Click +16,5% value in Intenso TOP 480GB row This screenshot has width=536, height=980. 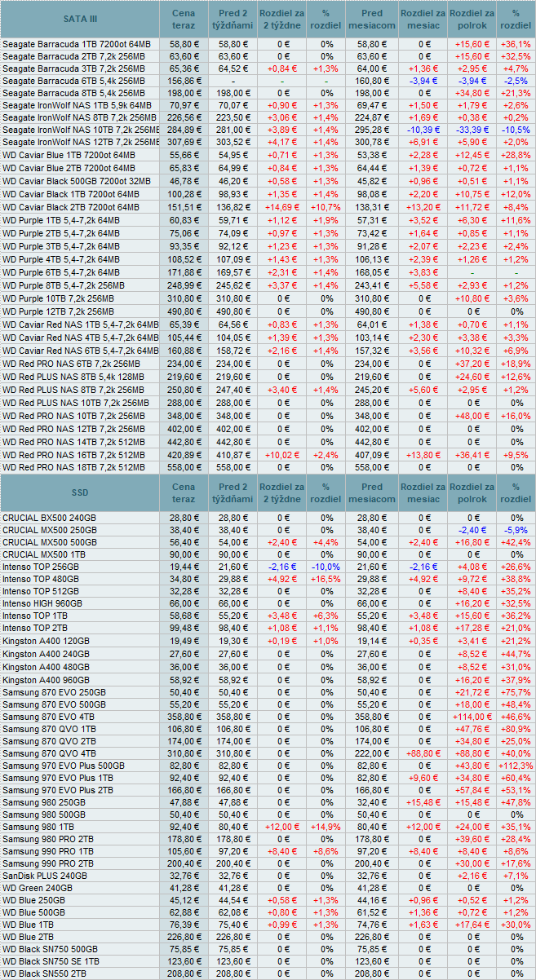[x=325, y=579]
